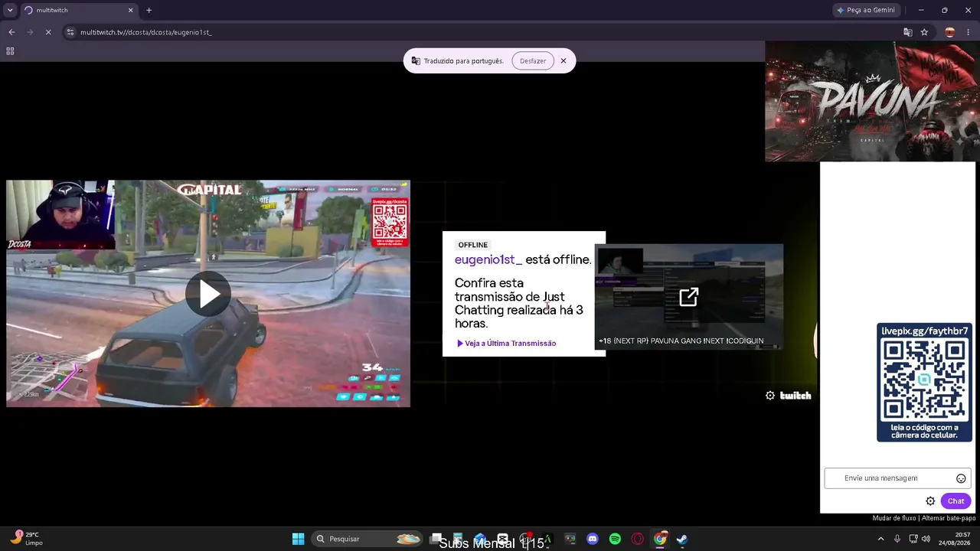The height and width of the screenshot is (551, 980).
Task: Show hidden system tray icons
Action: [880, 539]
